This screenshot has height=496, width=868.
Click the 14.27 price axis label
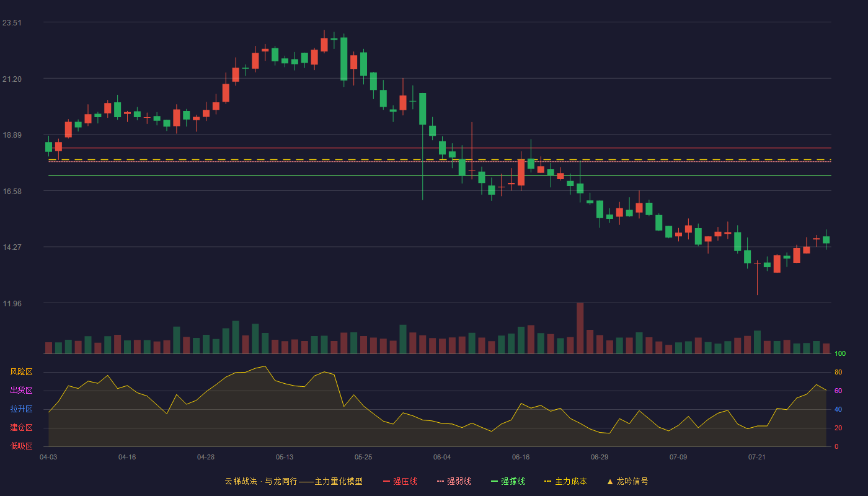[x=12, y=247]
